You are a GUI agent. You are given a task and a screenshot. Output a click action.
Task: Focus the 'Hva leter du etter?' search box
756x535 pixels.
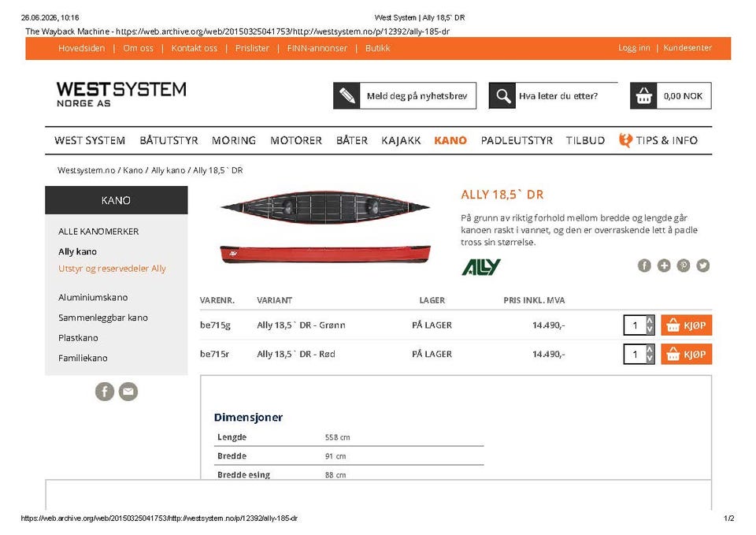pyautogui.click(x=566, y=95)
